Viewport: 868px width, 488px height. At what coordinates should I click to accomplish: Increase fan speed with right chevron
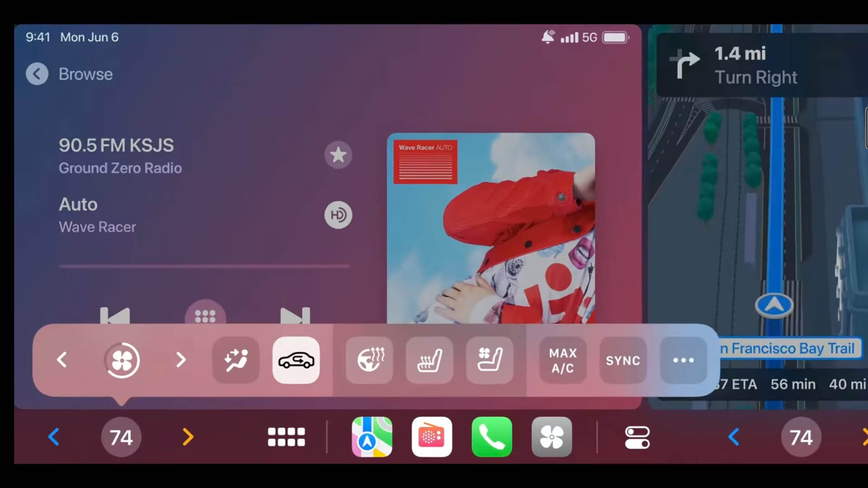click(181, 360)
